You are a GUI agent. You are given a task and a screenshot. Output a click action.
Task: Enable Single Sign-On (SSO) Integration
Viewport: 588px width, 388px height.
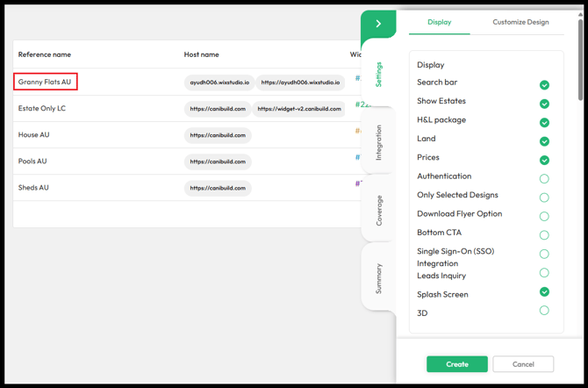point(544,254)
